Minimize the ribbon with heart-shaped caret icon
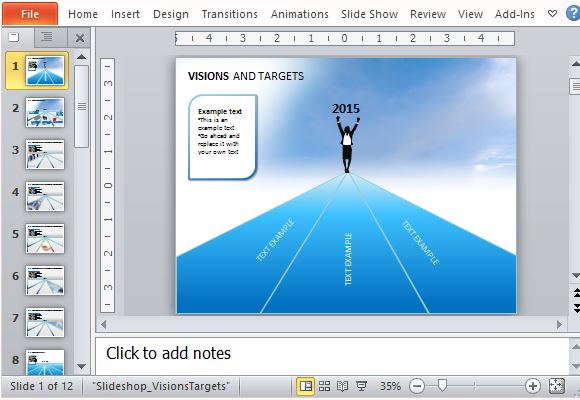Image resolution: width=580 pixels, height=400 pixels. click(552, 14)
